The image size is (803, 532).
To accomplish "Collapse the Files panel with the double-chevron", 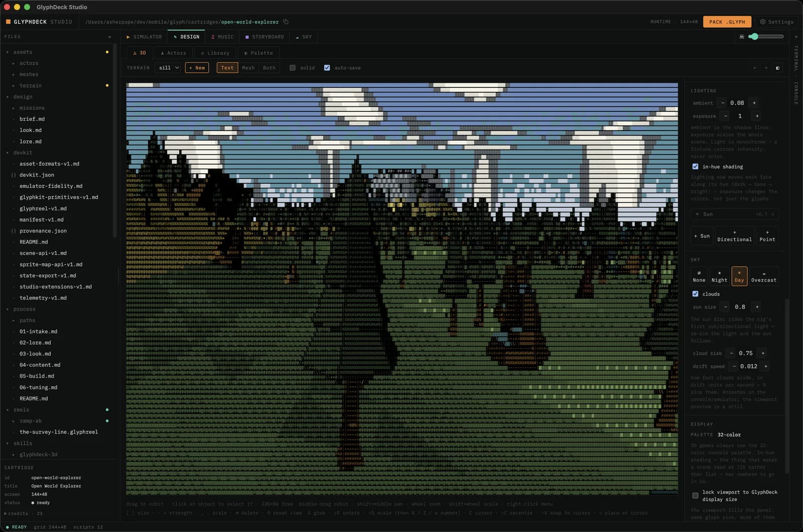I will [x=109, y=37].
